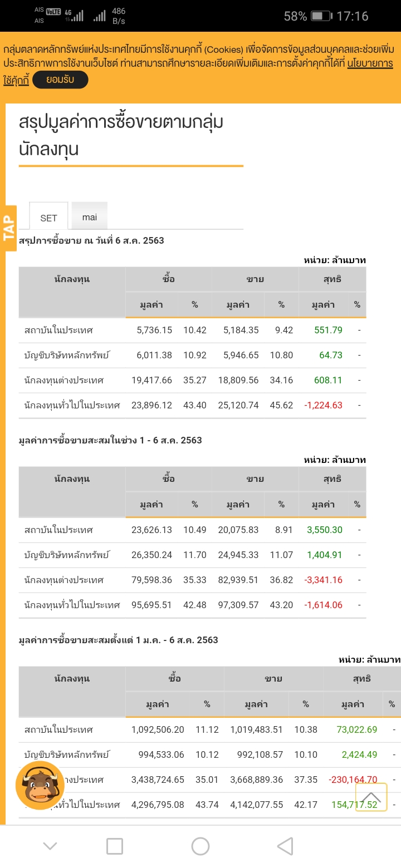The height and width of the screenshot is (868, 401).
Task: Tap the ซื้อ column header in first table
Action: click(x=169, y=279)
